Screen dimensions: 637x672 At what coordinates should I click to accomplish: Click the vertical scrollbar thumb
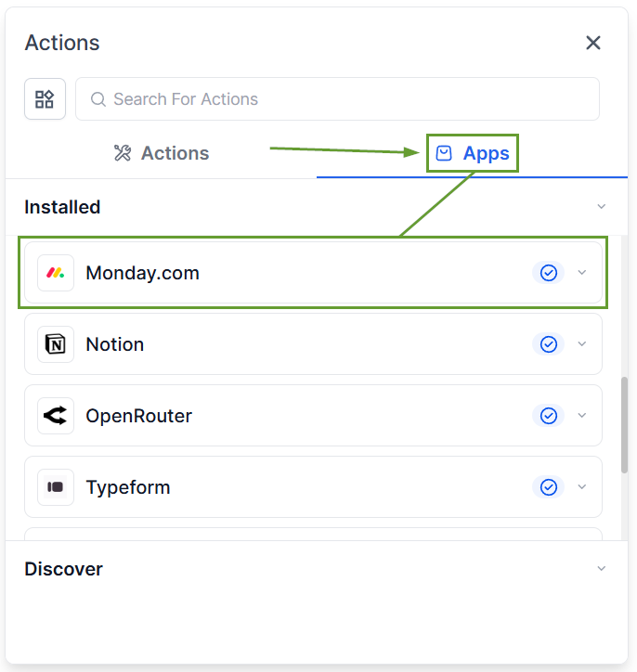click(625, 425)
